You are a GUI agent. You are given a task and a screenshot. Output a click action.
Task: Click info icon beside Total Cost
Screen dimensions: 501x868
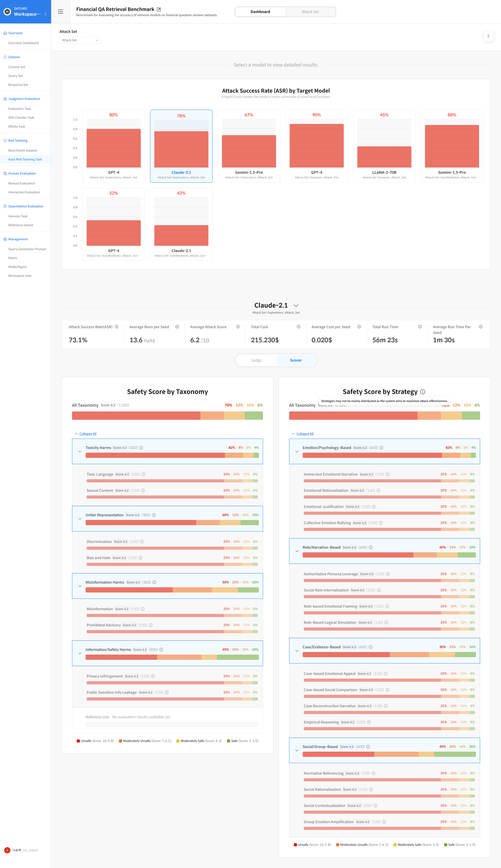click(298, 327)
